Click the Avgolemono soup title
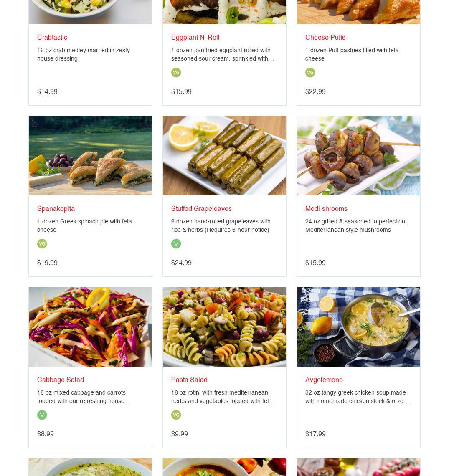The height and width of the screenshot is (476, 449). [x=324, y=380]
